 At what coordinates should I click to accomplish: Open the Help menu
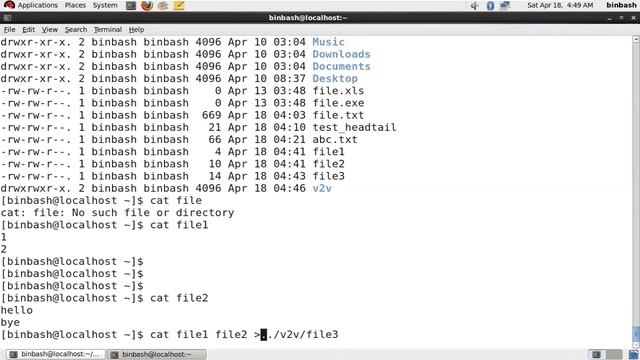point(136,29)
